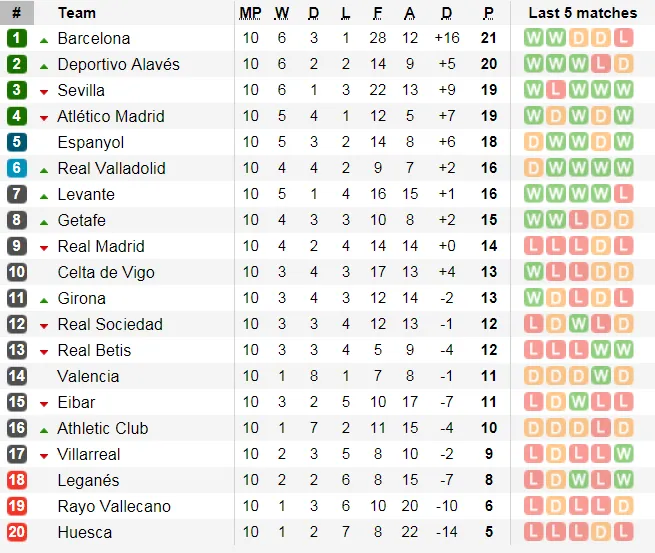Click Barcelona's most recent loss badge
The image size is (655, 553).
(x=623, y=38)
